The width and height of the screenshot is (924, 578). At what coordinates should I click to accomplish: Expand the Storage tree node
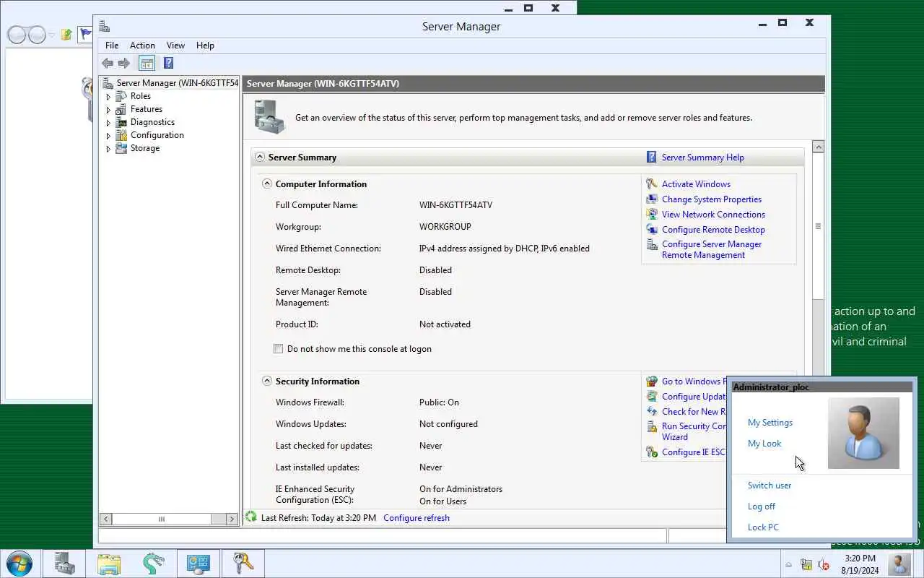[109, 149]
